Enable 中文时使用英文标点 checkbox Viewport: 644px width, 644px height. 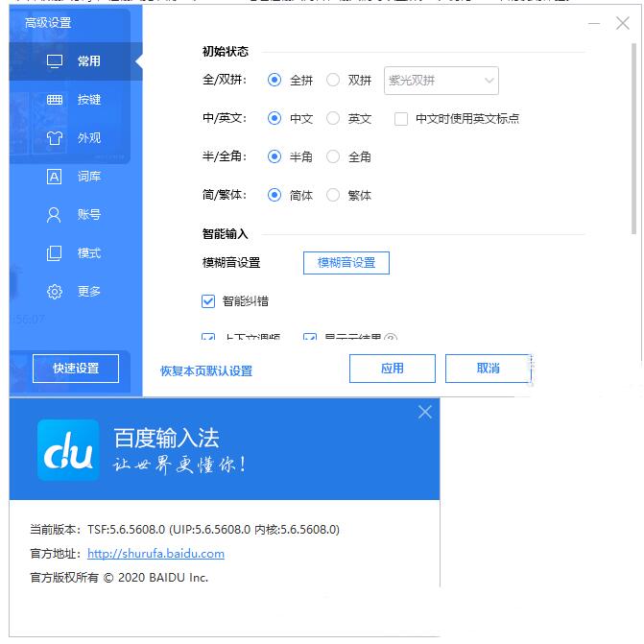click(401, 119)
